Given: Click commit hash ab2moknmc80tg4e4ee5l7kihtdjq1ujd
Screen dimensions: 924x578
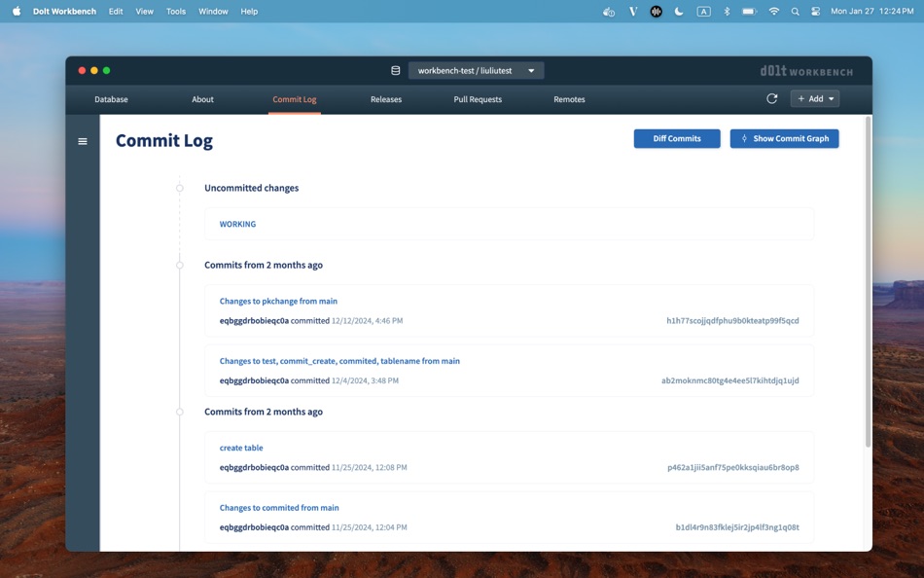Looking at the screenshot, I should click(730, 381).
